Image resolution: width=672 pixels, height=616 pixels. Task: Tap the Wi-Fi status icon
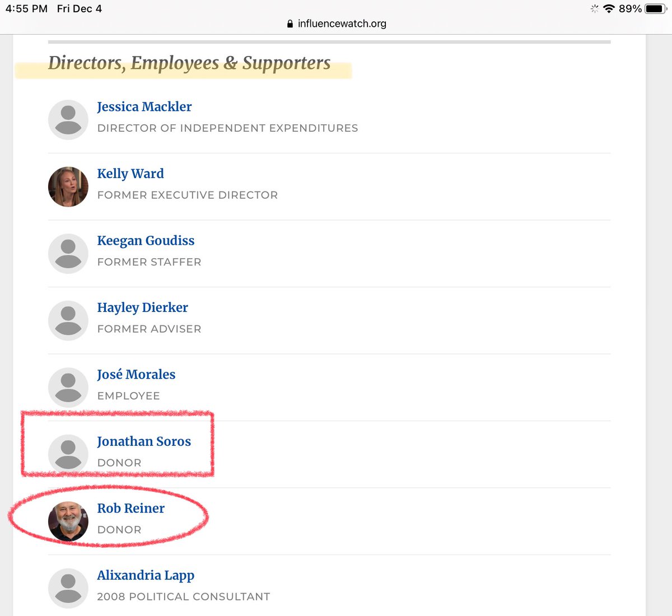[609, 9]
